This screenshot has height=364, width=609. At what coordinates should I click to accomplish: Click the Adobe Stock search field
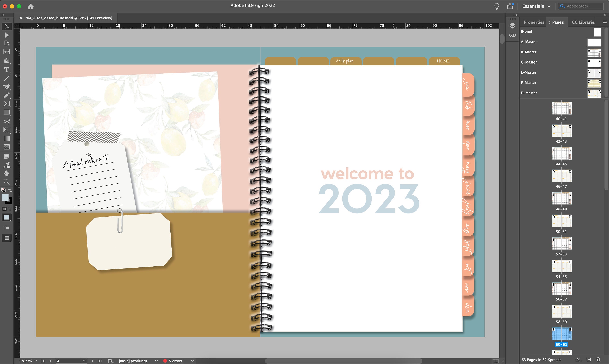pyautogui.click(x=580, y=6)
